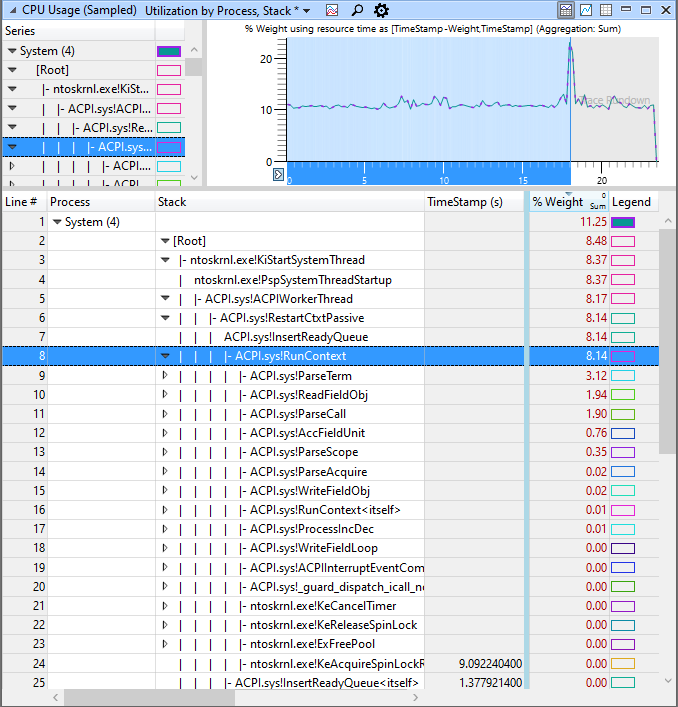Sort by % Weight column header
678x707 pixels.
569,202
